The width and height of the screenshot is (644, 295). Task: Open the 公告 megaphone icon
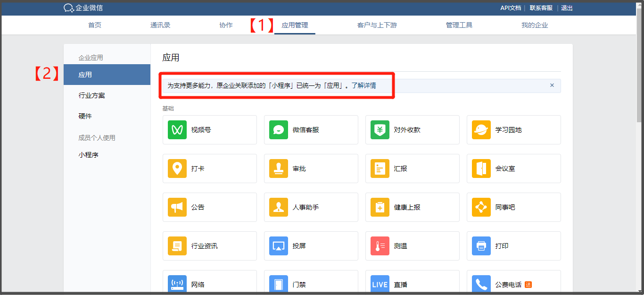[177, 207]
